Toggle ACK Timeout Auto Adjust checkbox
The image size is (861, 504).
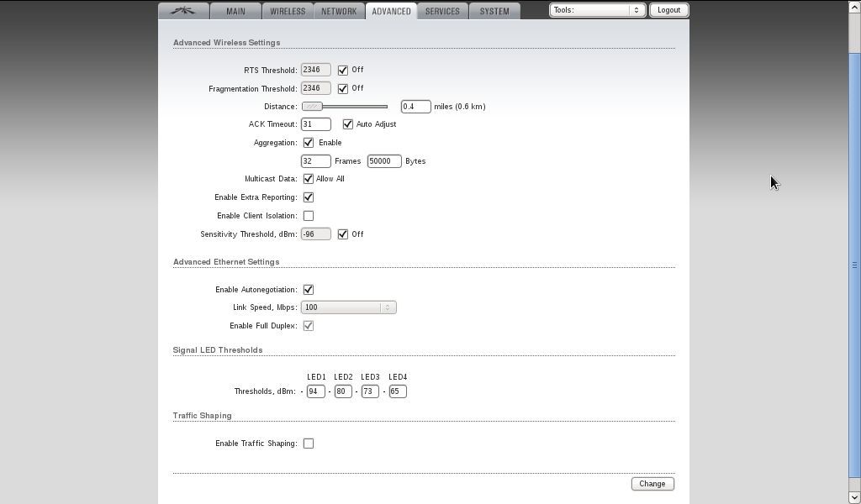pyautogui.click(x=347, y=124)
